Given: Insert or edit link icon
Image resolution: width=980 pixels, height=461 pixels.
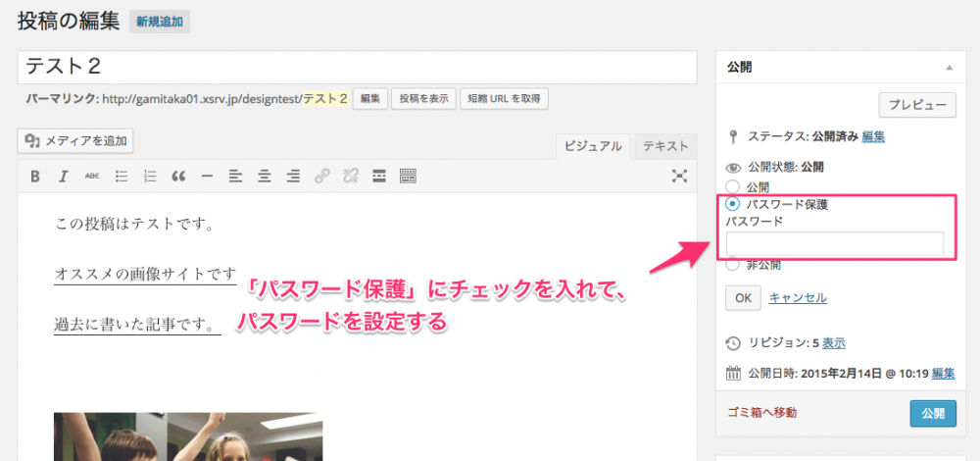Looking at the screenshot, I should 321,177.
